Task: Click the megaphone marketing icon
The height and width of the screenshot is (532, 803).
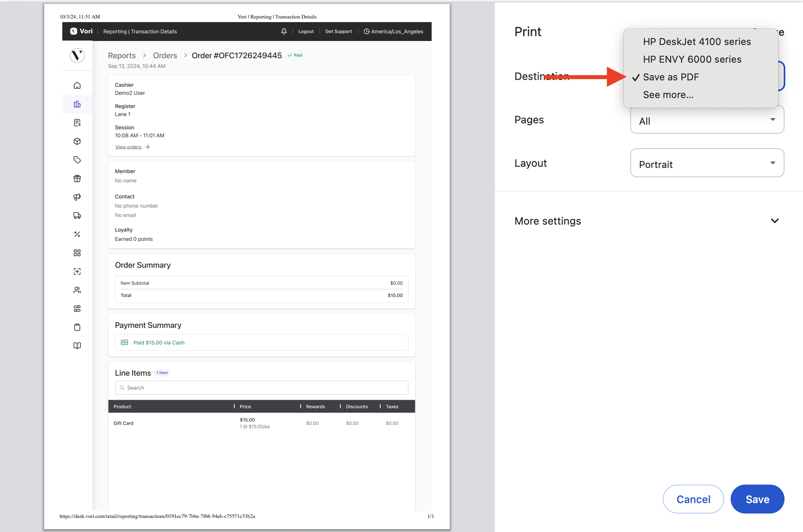Action: pyautogui.click(x=77, y=197)
